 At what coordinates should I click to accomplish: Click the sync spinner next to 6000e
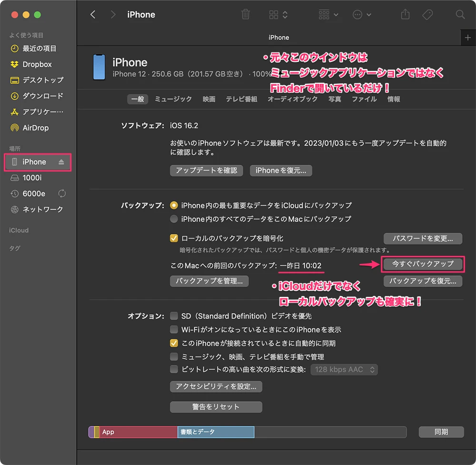pyautogui.click(x=62, y=193)
